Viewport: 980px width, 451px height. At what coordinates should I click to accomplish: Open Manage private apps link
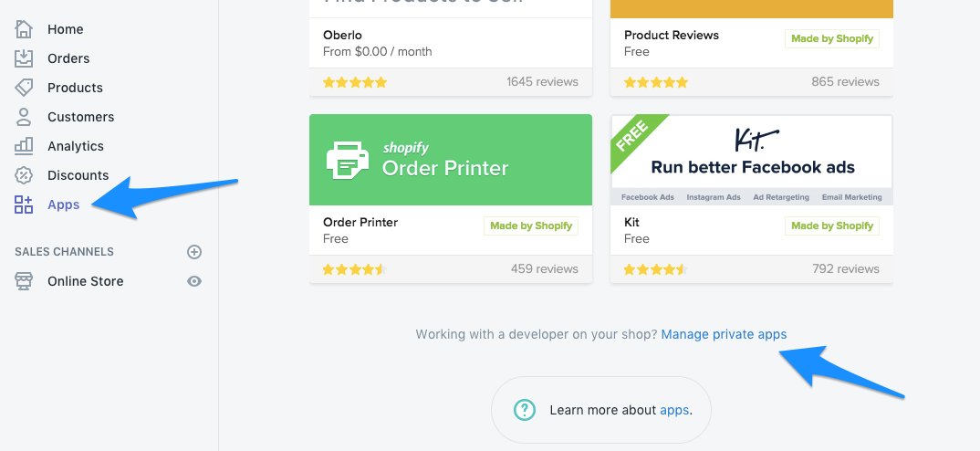724,334
